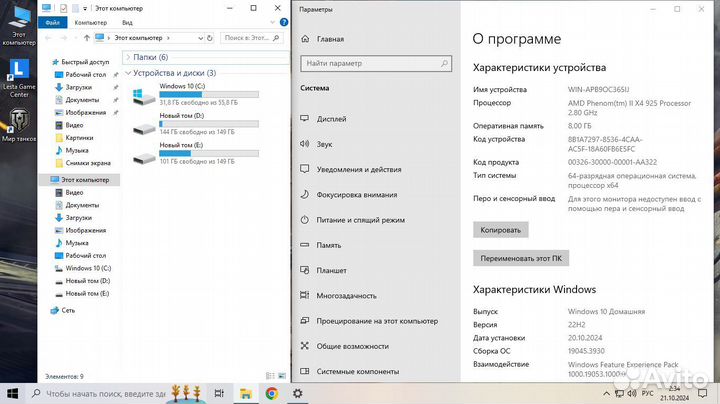Click Переименовать этот ПК button
This screenshot has height=404, width=720.
click(x=521, y=258)
